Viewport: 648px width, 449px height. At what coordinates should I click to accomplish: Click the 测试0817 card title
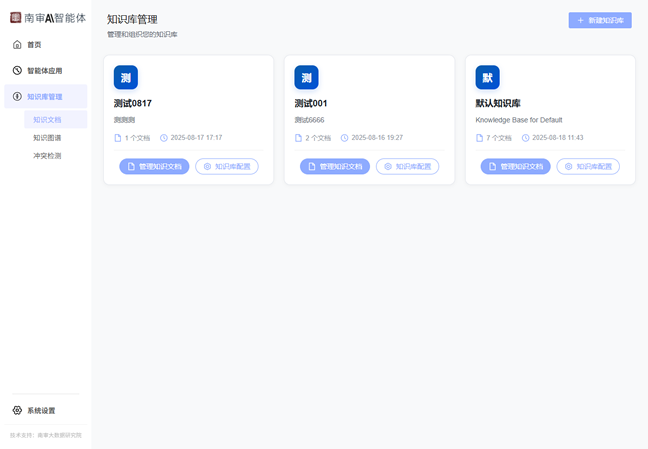point(133,103)
